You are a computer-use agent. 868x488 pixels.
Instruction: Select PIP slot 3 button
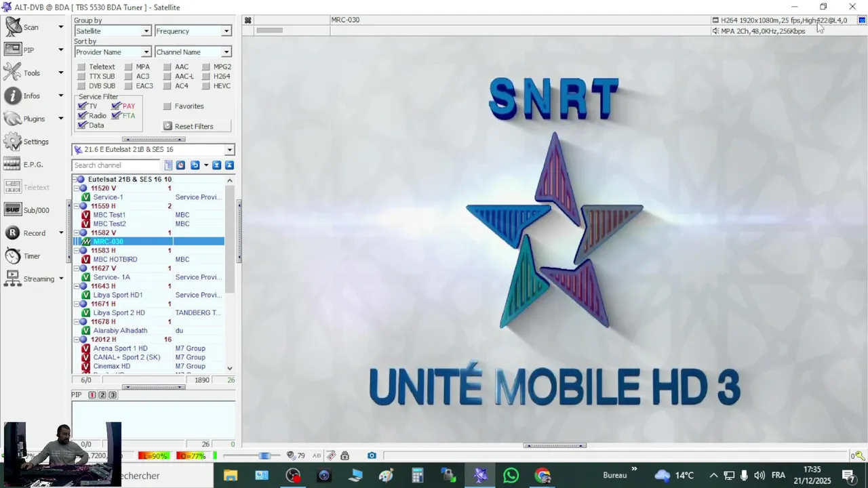[x=113, y=395]
